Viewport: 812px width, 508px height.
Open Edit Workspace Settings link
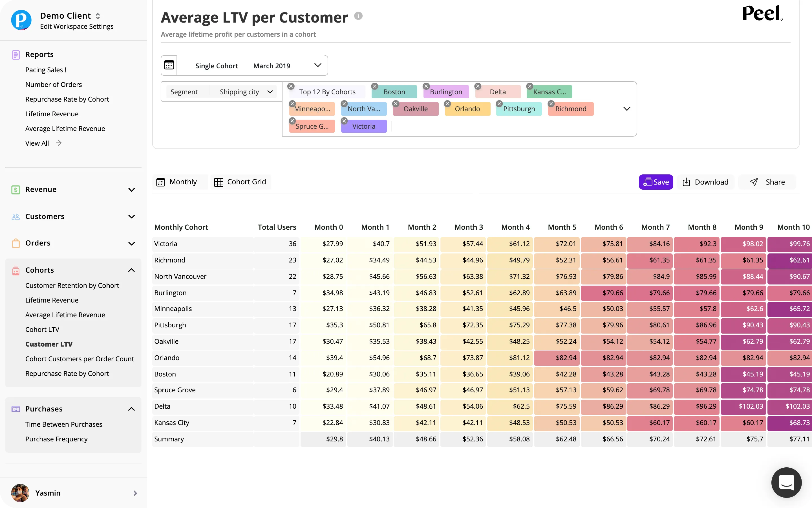[76, 26]
